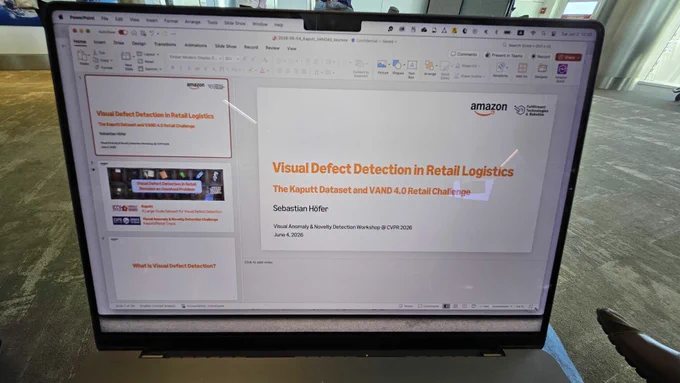Image resolution: width=680 pixels, height=383 pixels.
Task: Open the Transitions ribbon tab
Action: pyautogui.click(x=165, y=44)
